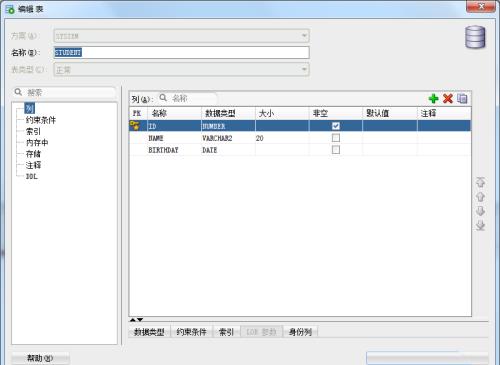Select 列 in the left tree

(x=30, y=108)
